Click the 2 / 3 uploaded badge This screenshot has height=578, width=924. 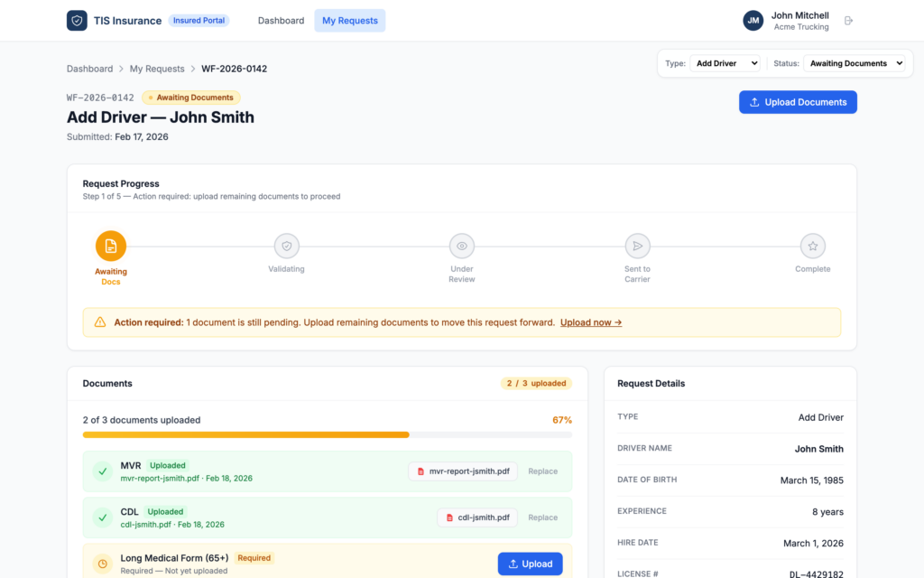coord(536,383)
